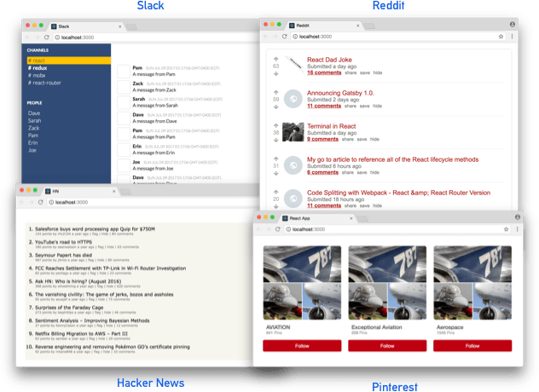Open the Aerospace board image collage
Screen dimensions: 539x392
coord(472,283)
